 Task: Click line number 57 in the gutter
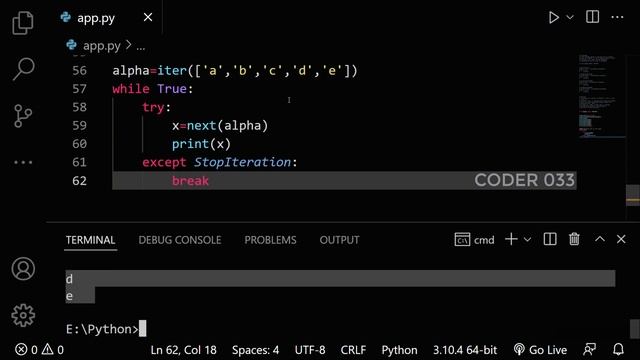click(x=80, y=89)
